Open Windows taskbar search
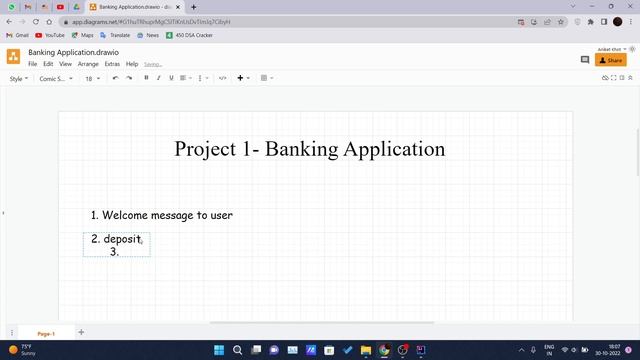Viewport: 640px width, 360px height. tap(238, 350)
